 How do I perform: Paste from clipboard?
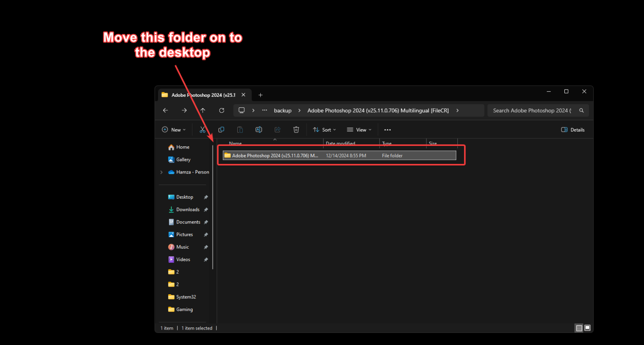tap(240, 130)
